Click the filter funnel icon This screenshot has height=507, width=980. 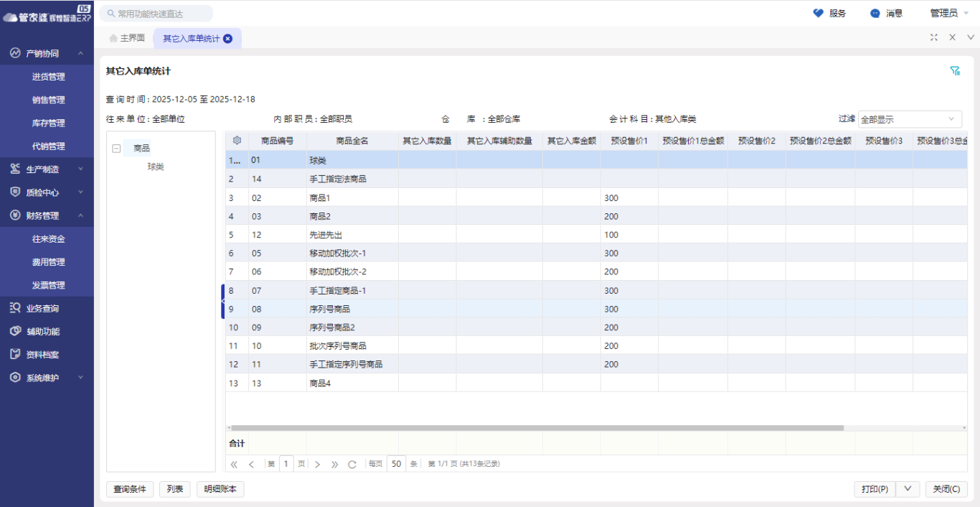(955, 71)
